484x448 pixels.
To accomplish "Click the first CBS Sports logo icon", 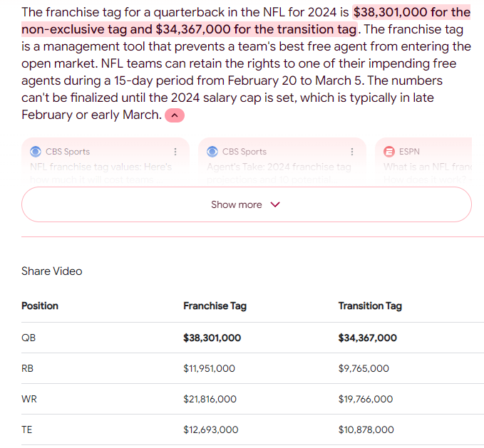I will click(x=36, y=151).
